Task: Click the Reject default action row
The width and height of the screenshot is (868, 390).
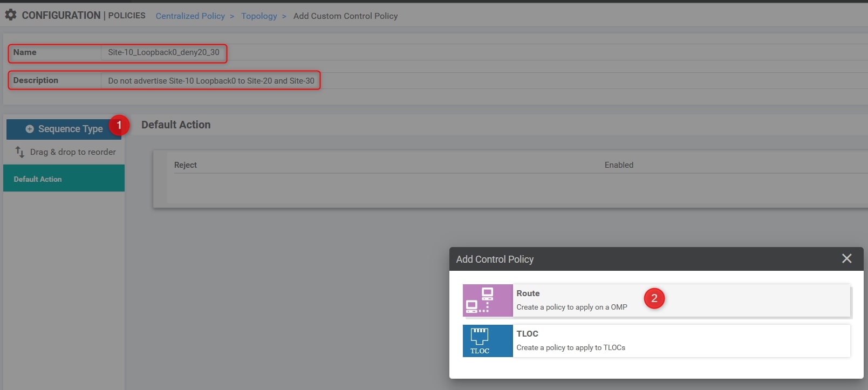Action: tap(186, 165)
